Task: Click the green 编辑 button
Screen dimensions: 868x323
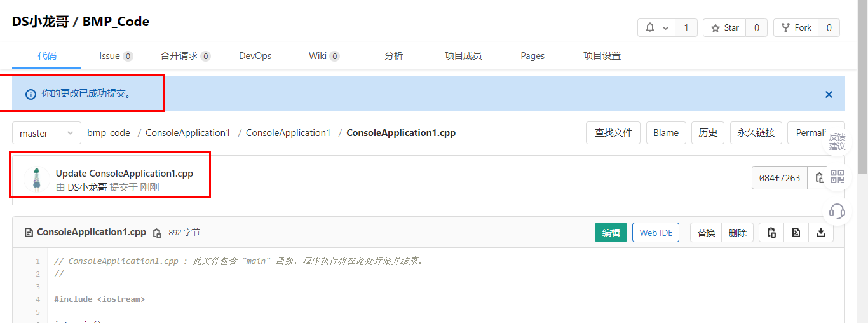Action: click(x=611, y=233)
